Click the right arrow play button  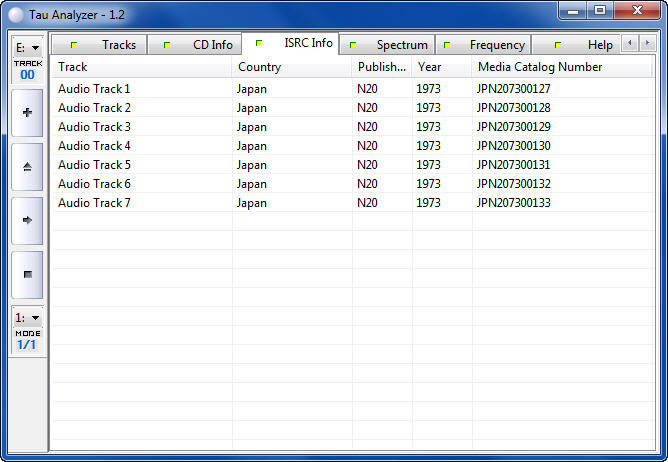pyautogui.click(x=27, y=220)
